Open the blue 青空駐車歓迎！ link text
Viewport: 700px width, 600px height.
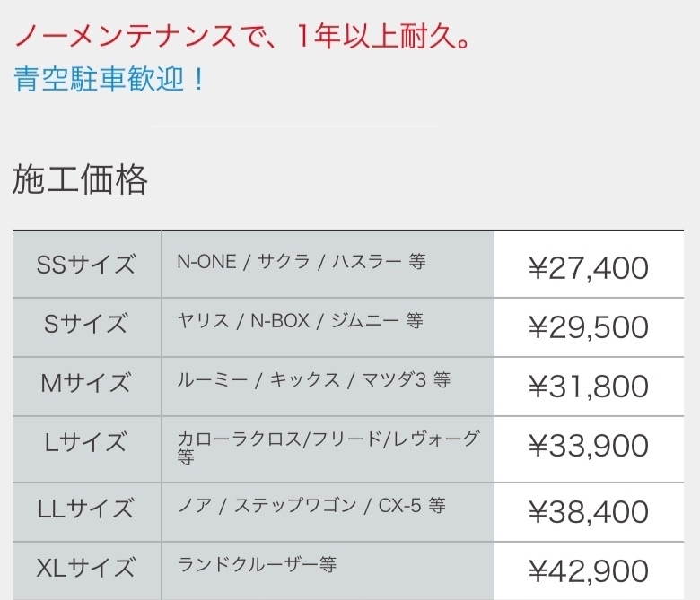(x=110, y=79)
